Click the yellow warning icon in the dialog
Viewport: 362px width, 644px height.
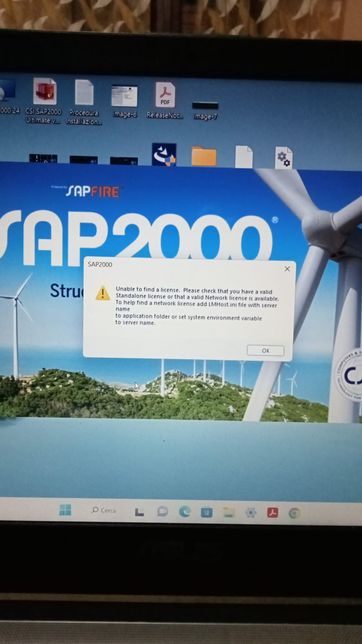(x=103, y=293)
